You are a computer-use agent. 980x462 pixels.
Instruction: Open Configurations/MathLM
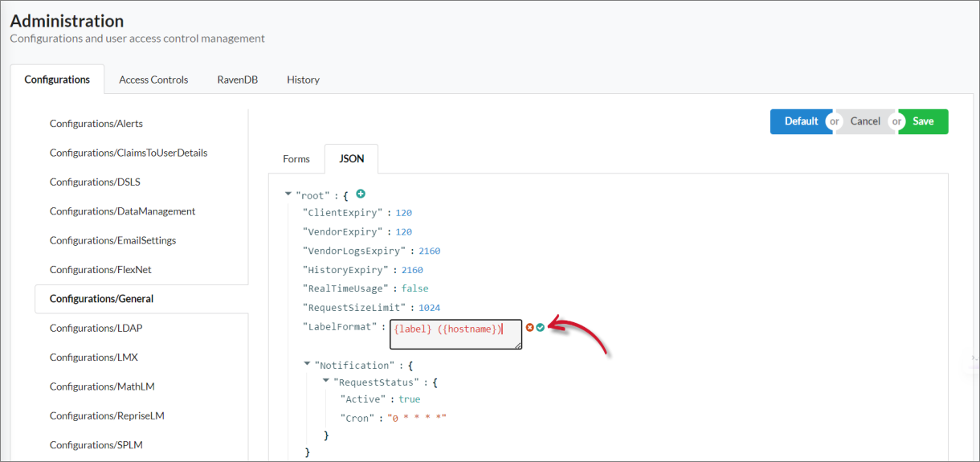pyautogui.click(x=101, y=386)
